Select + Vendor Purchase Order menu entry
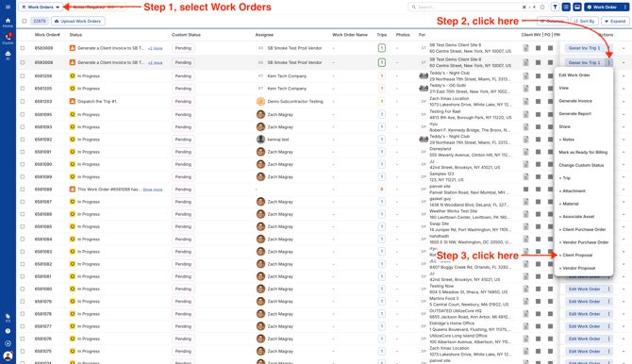The height and width of the screenshot is (364, 632). (584, 242)
